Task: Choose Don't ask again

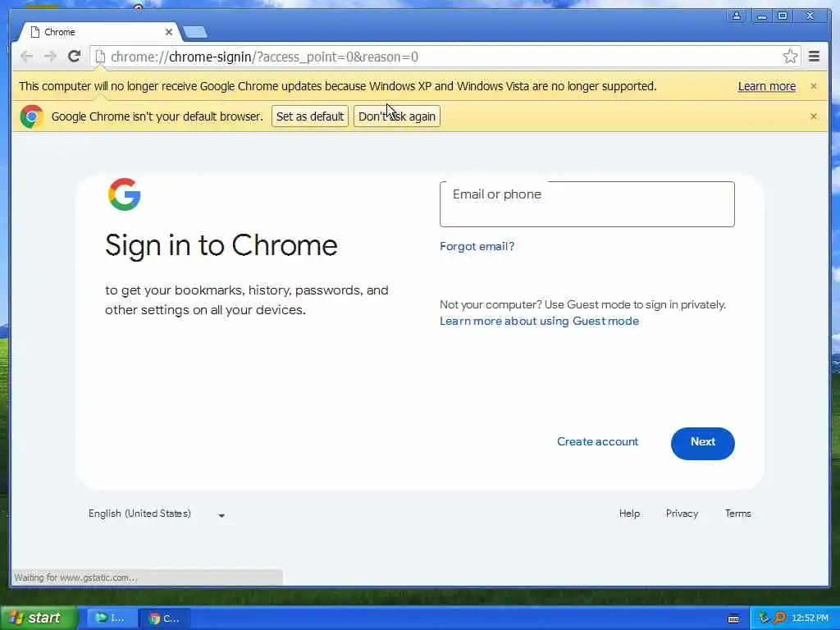Action: coord(396,116)
